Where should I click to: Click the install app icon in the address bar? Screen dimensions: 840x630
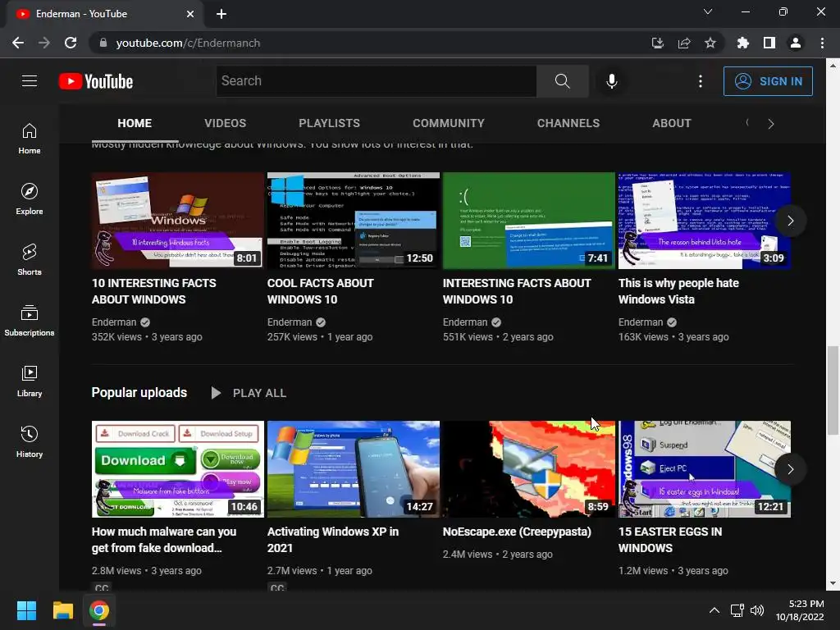[x=658, y=43]
